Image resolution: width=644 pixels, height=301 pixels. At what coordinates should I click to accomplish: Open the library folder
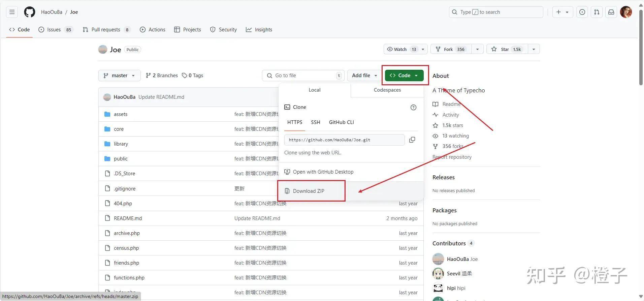click(121, 144)
